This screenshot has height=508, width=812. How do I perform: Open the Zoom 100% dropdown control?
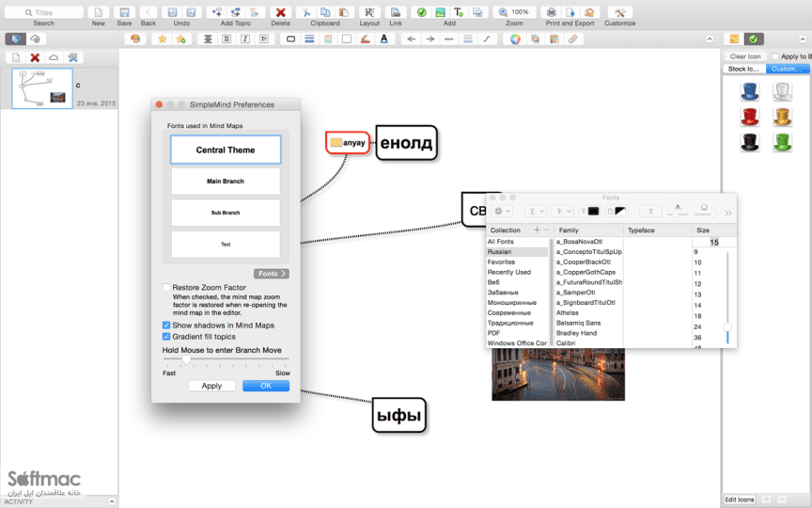click(x=514, y=12)
